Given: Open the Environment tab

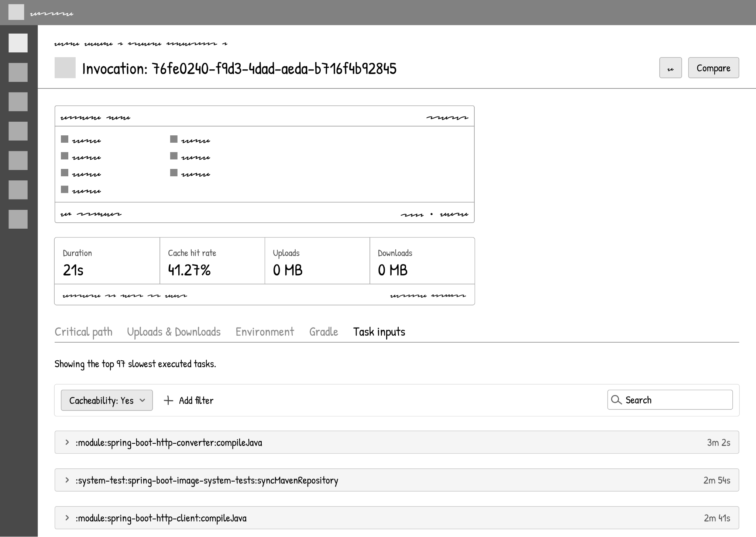Looking at the screenshot, I should [265, 332].
